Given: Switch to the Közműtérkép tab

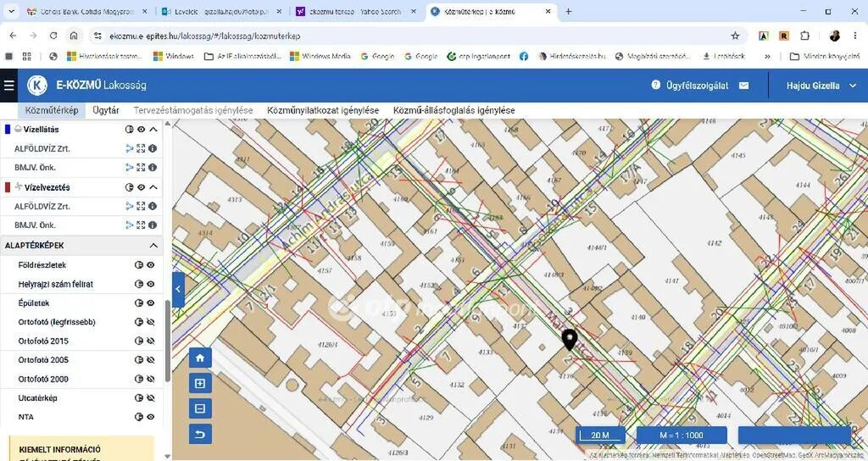Looking at the screenshot, I should [52, 110].
